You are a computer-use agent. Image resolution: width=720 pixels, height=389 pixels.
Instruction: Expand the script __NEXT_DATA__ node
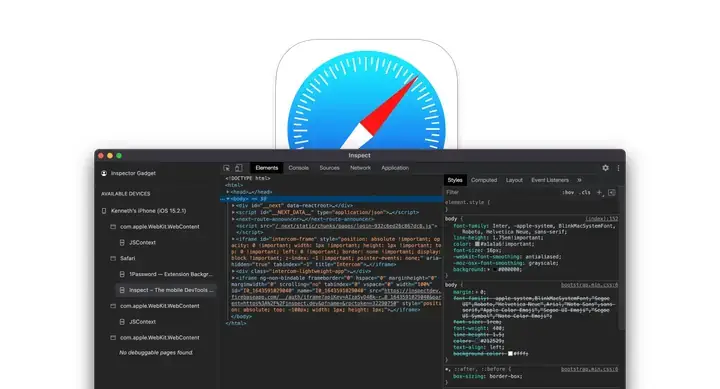point(233,213)
